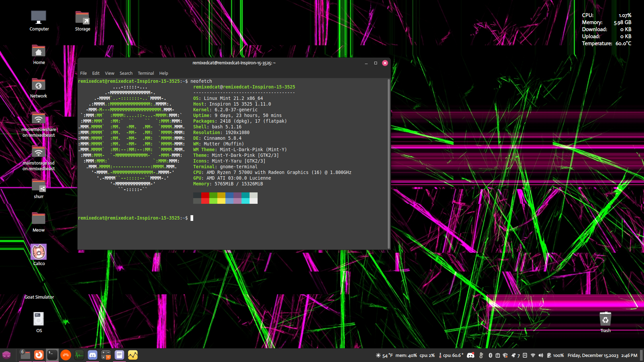Open the notifications applet showing 7
Viewport: 644px width, 362px height.
coord(516,355)
